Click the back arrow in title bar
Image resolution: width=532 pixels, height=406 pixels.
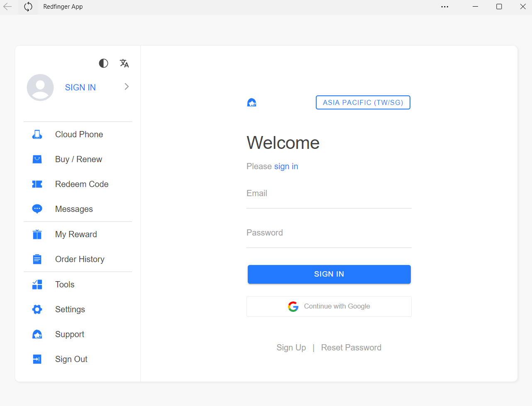click(x=7, y=7)
